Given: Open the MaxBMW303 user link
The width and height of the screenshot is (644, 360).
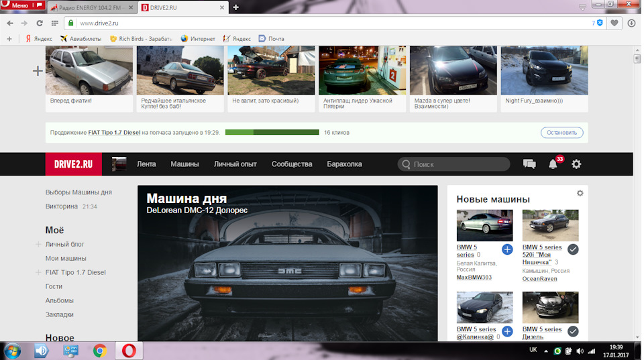Looking at the screenshot, I should [x=474, y=278].
